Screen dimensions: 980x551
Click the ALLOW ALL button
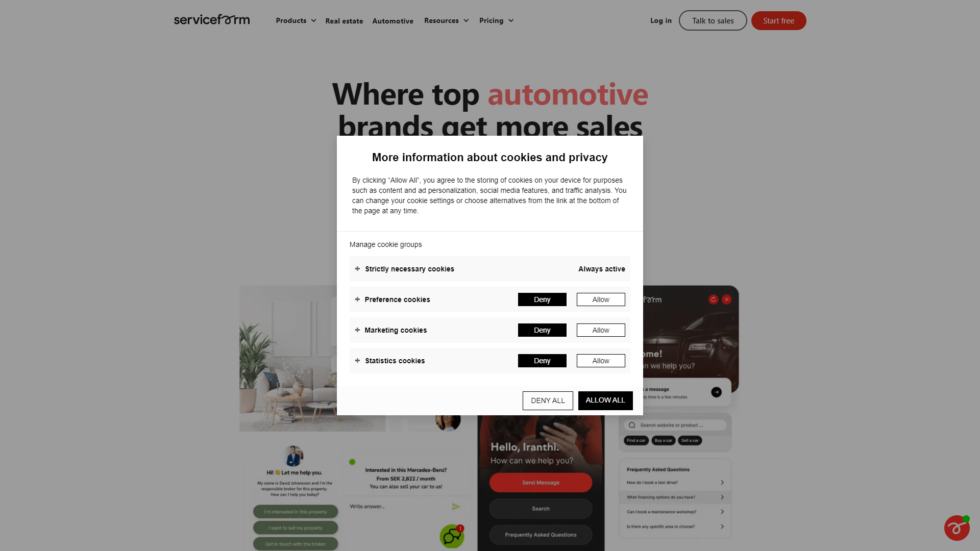coord(604,400)
